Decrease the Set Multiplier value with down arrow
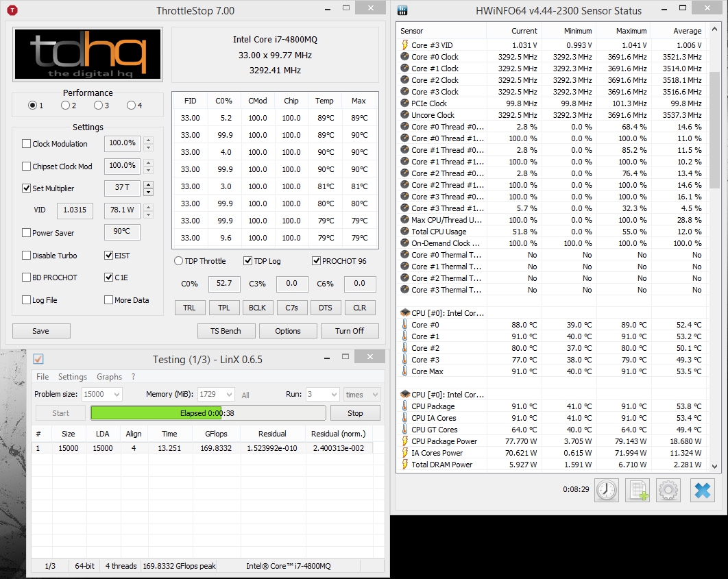The image size is (728, 579). point(149,192)
